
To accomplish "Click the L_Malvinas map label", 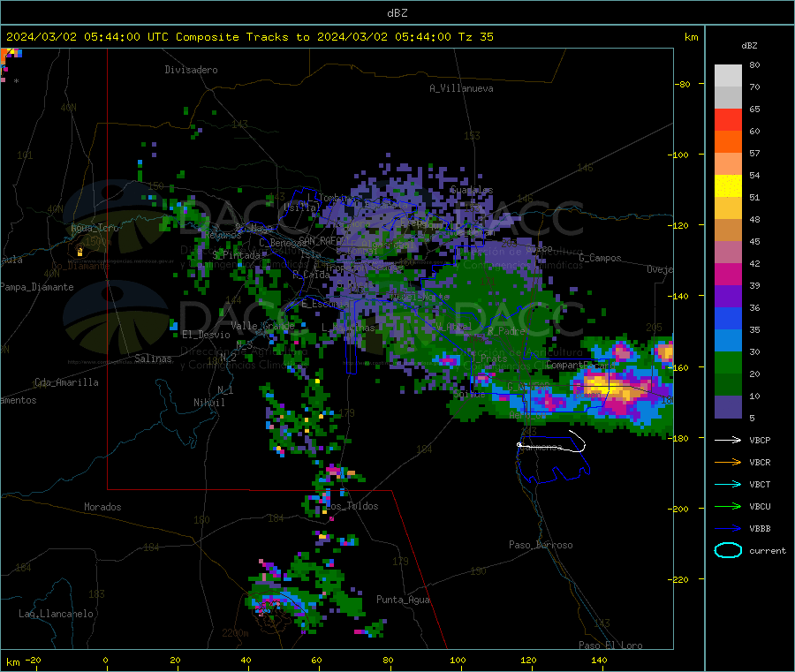I will [348, 328].
